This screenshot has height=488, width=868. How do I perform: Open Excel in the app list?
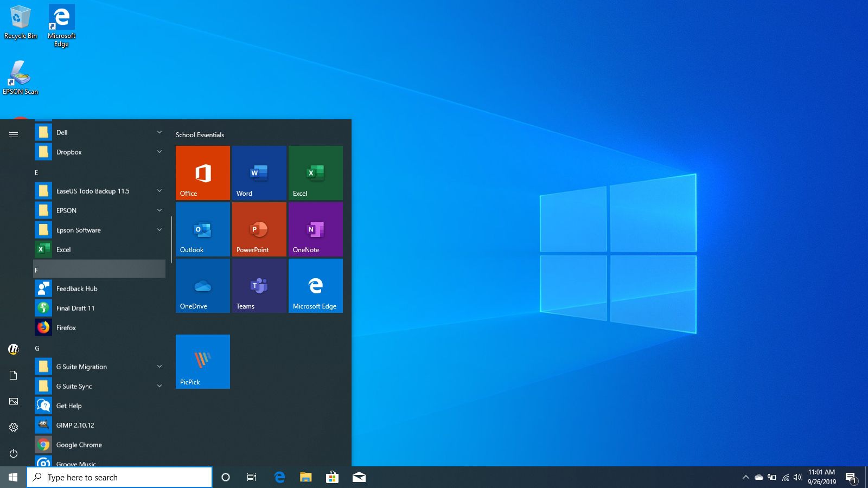tap(99, 249)
